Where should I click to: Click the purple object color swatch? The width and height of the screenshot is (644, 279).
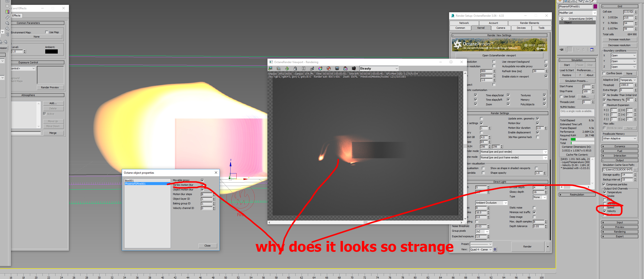pyautogui.click(x=595, y=6)
